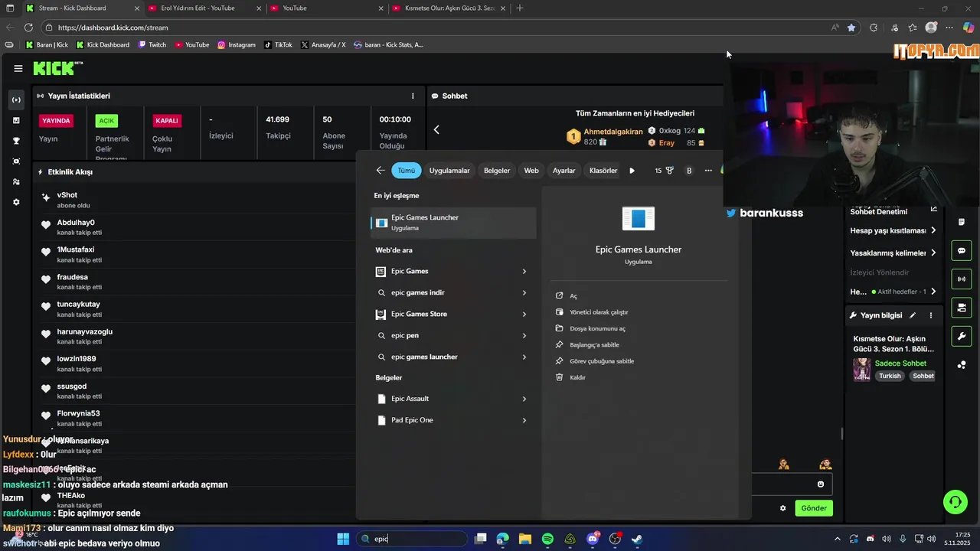Expand 'epic games launcher' web suggestion
This screenshot has height=551, width=980.
point(524,357)
